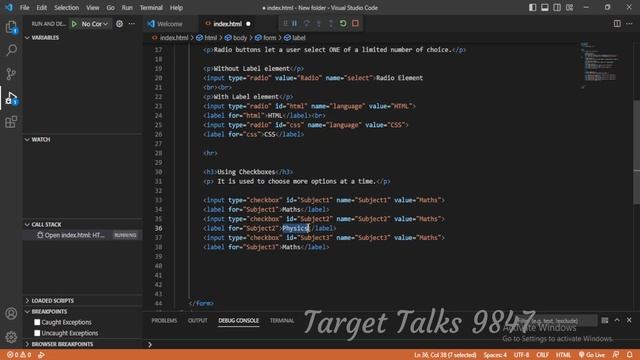The image size is (640, 360).
Task: Click Step Into in debug toolbar
Action: click(319, 23)
